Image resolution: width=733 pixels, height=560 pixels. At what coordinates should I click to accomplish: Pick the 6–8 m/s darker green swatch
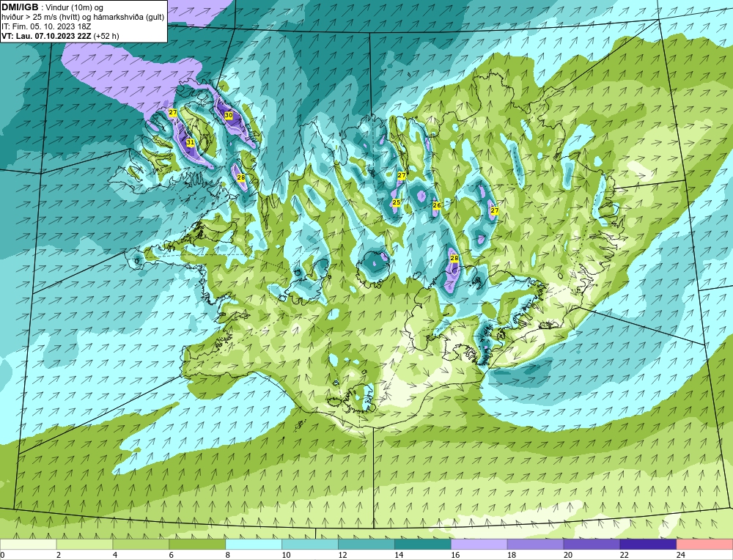pyautogui.click(x=197, y=544)
